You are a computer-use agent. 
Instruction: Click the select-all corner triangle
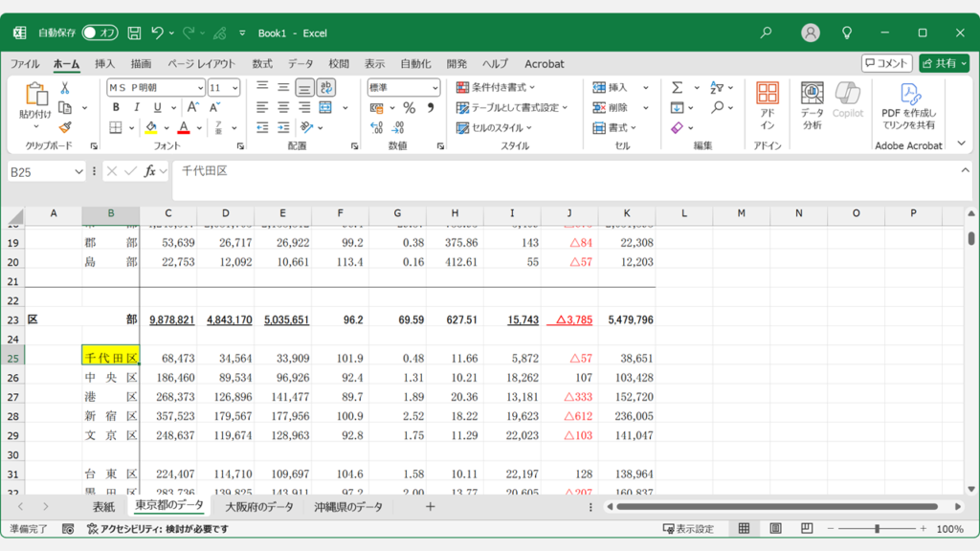15,215
